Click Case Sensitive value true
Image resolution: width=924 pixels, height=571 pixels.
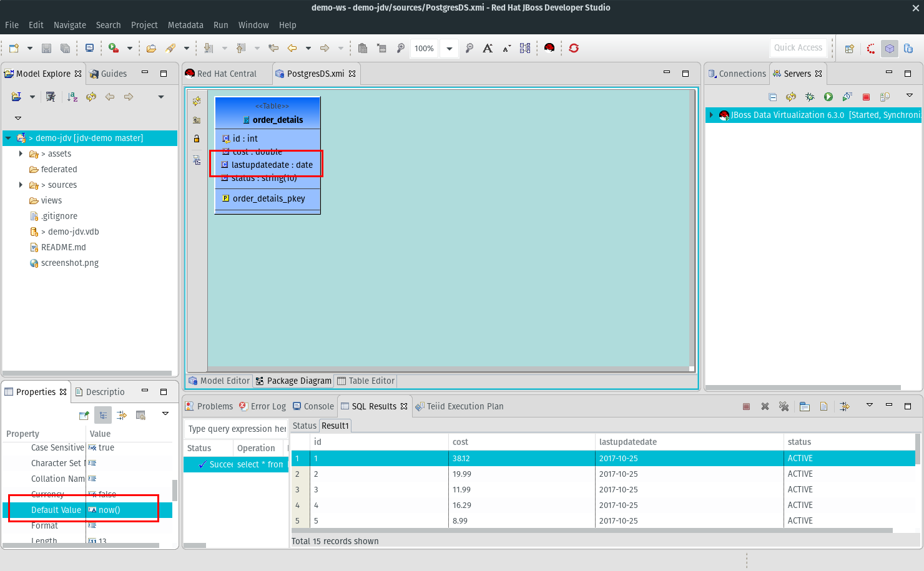pos(106,447)
